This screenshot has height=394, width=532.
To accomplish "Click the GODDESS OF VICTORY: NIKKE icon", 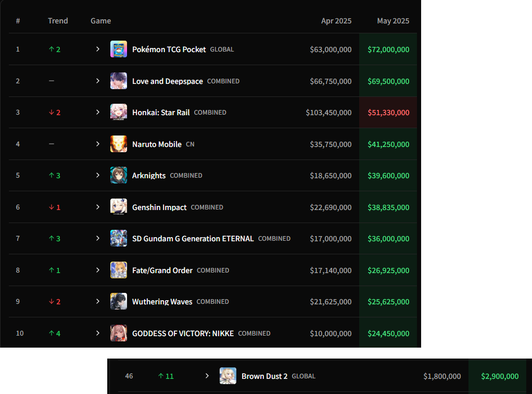I will coord(118,333).
